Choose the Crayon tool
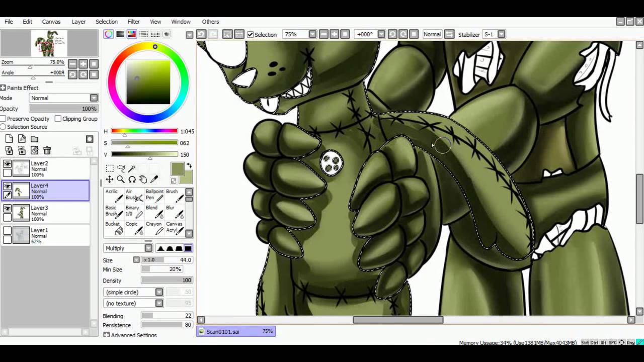This screenshot has height=362, width=644. [154, 228]
